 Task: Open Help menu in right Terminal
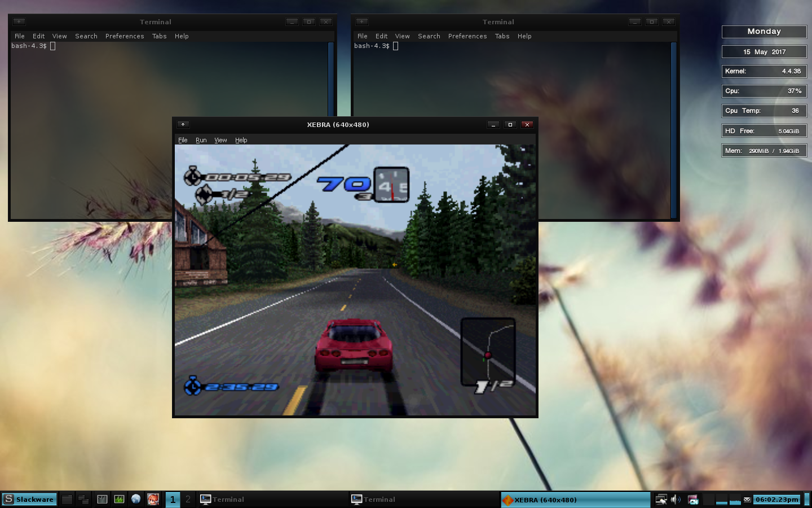pos(524,36)
